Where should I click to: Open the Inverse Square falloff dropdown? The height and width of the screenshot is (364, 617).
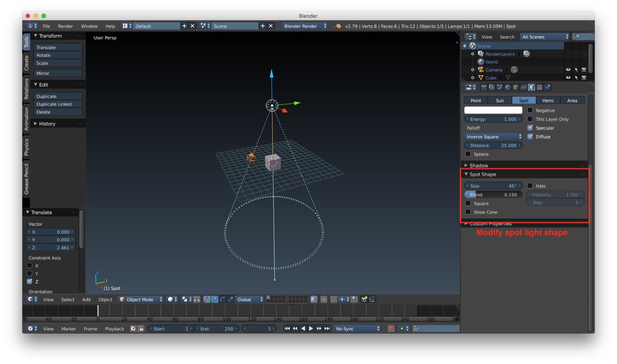click(493, 137)
